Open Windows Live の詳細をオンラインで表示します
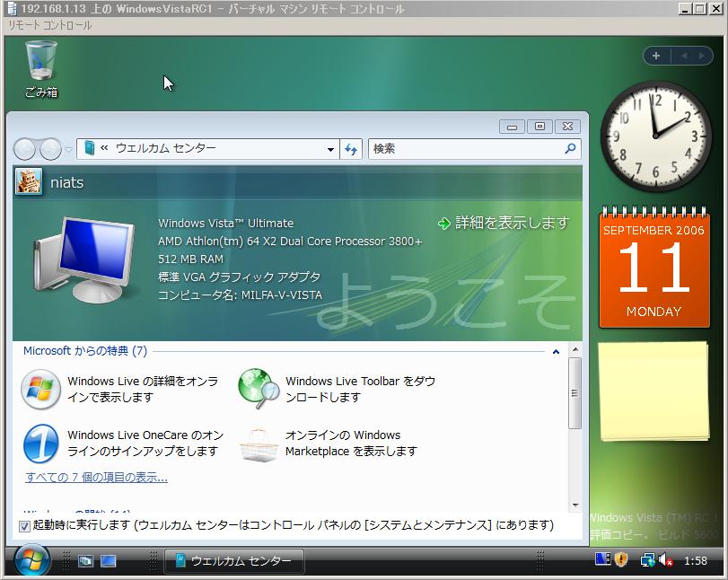The height and width of the screenshot is (580, 728). [x=143, y=389]
